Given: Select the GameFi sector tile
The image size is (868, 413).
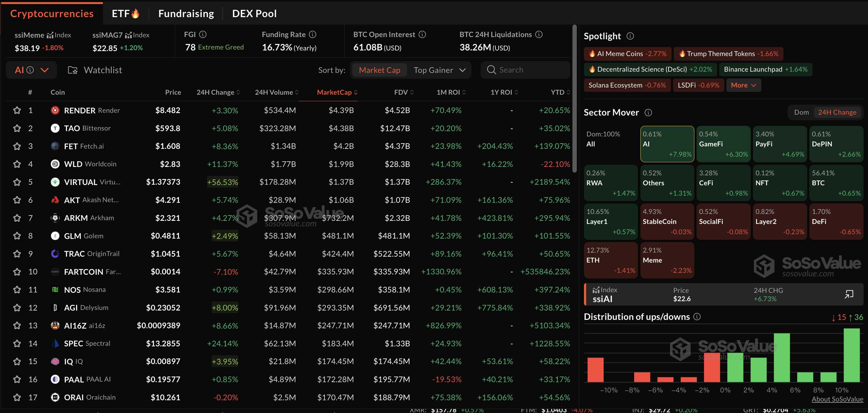Looking at the screenshot, I should click(x=723, y=144).
